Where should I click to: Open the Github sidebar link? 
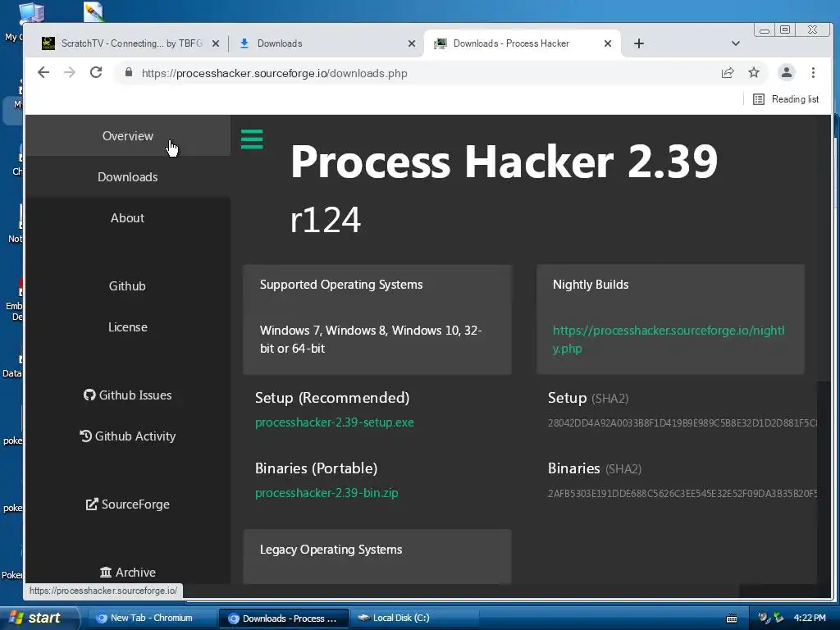click(127, 286)
